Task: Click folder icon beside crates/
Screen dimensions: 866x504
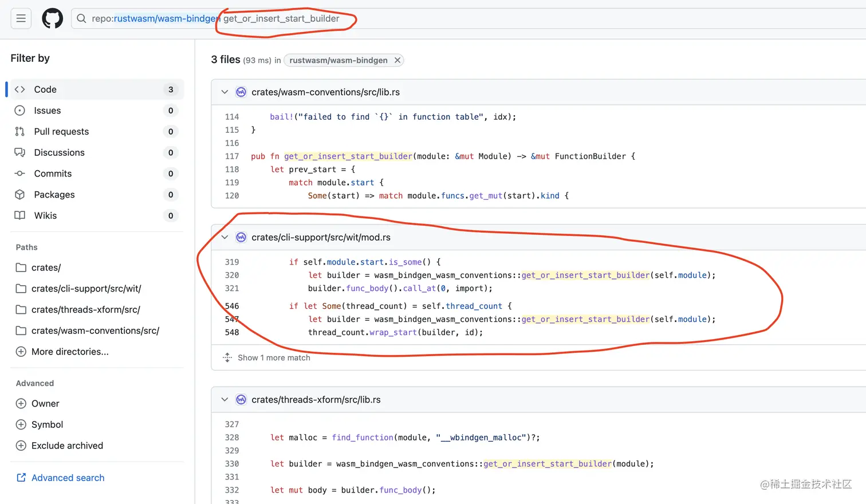Action: (21, 267)
